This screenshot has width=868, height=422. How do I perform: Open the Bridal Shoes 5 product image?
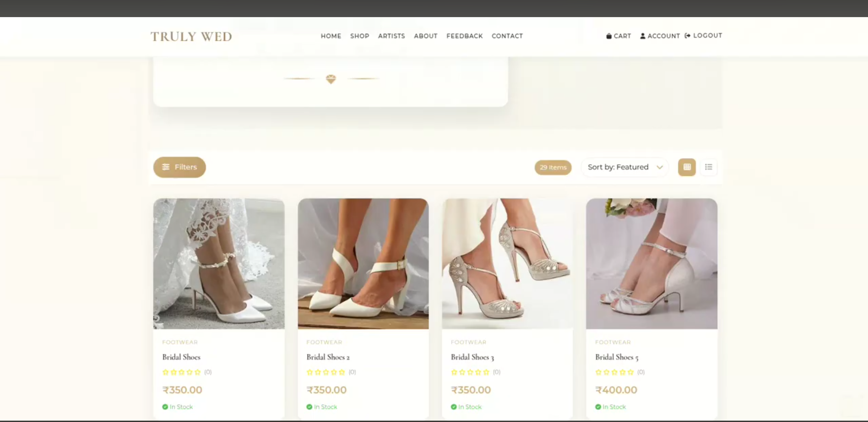coord(652,264)
